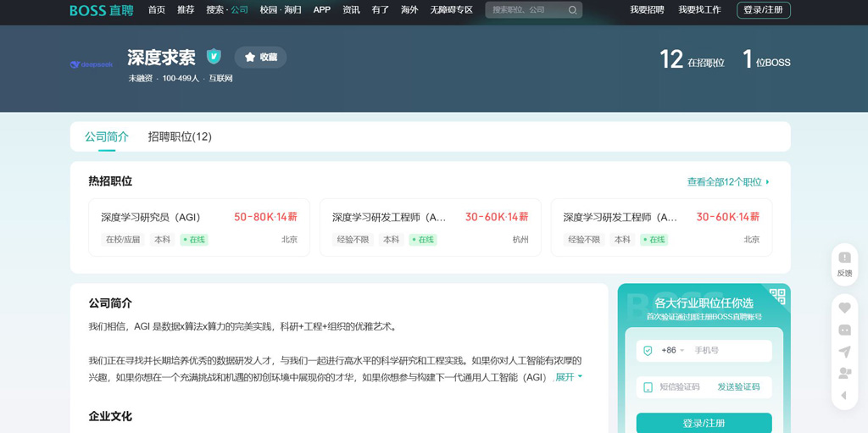Click the heart icon in right sidebar
This screenshot has width=868, height=433.
pyautogui.click(x=845, y=308)
